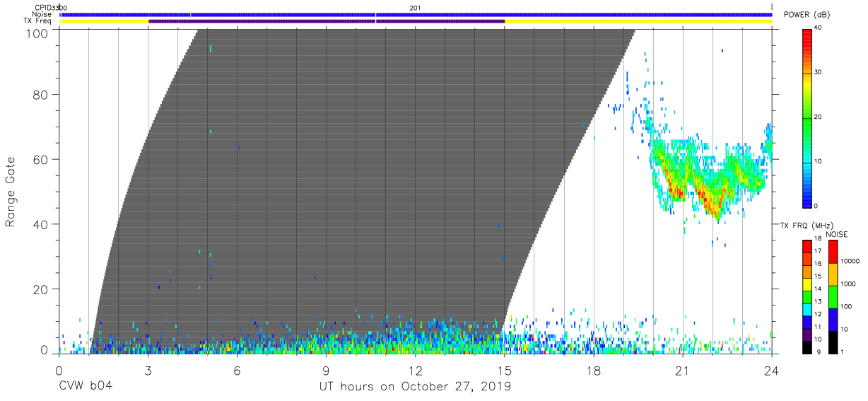
Task: Click the 40 tick on the POWER colorbar
Action: [819, 28]
